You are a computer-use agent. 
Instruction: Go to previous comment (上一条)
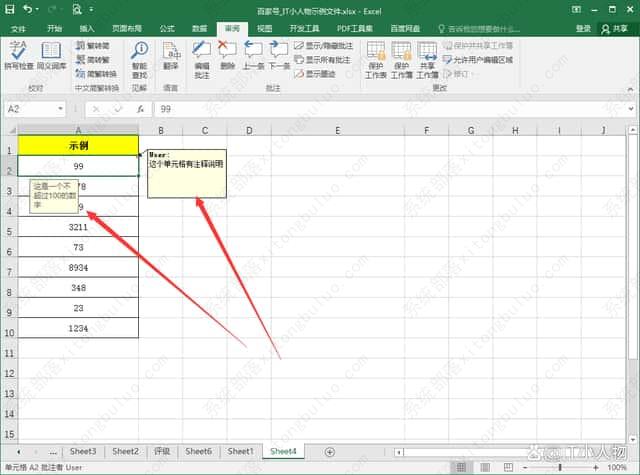click(x=254, y=57)
